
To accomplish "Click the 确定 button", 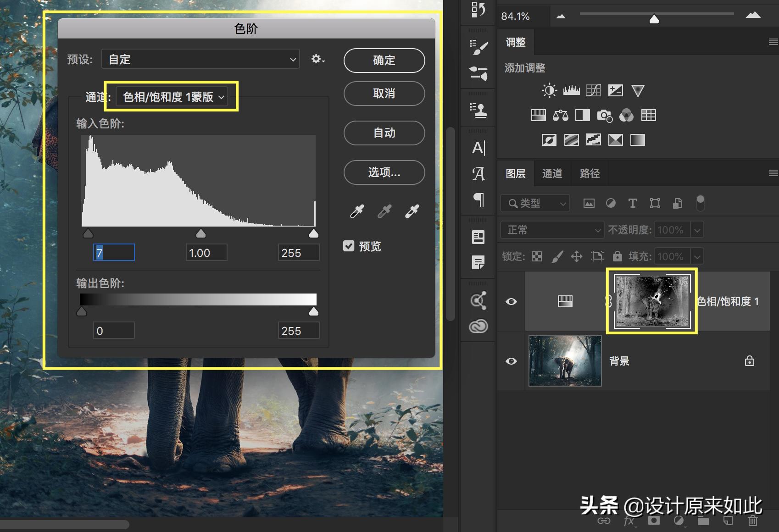I will pos(384,60).
